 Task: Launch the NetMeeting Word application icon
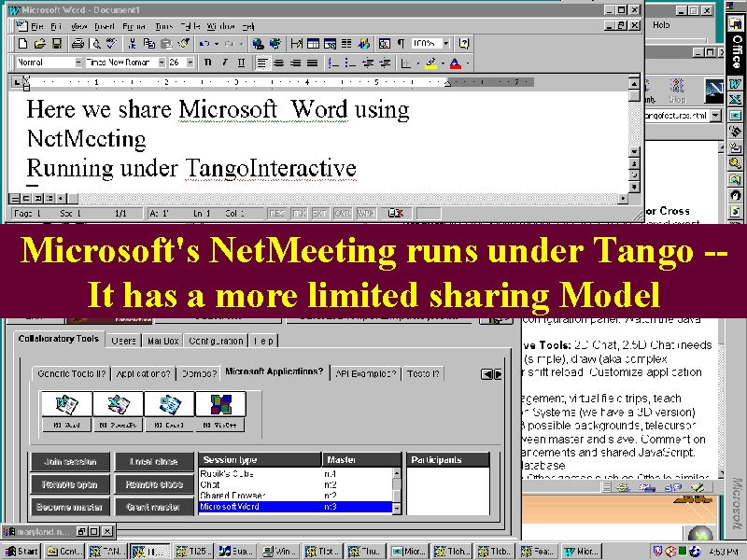click(x=66, y=404)
